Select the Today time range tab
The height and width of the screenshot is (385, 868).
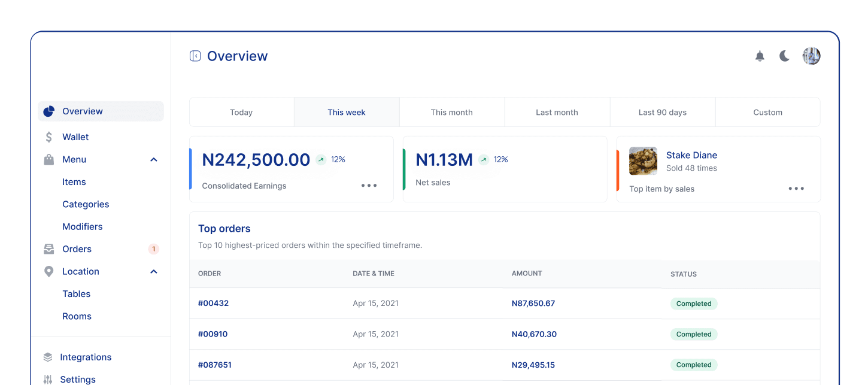[241, 113]
